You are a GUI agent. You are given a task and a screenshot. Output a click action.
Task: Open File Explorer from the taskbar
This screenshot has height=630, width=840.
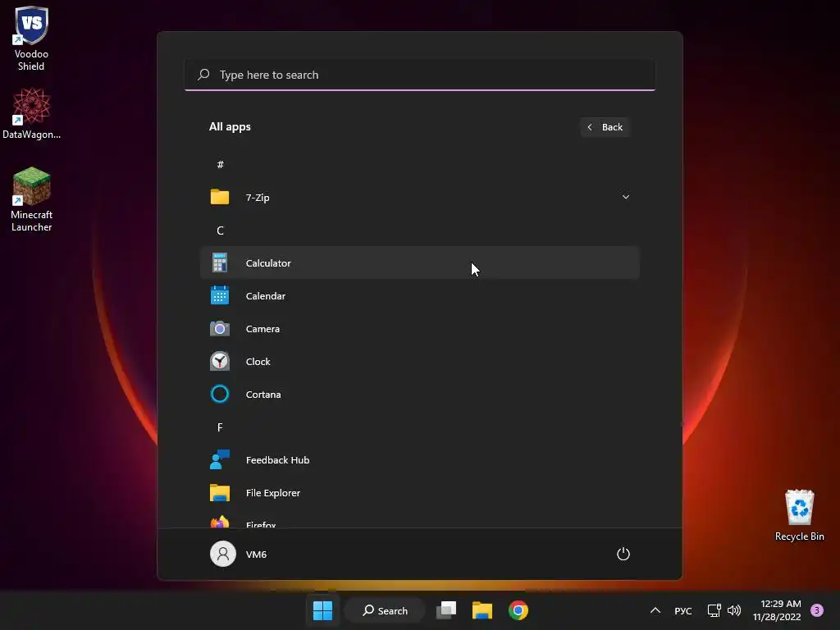(x=482, y=610)
